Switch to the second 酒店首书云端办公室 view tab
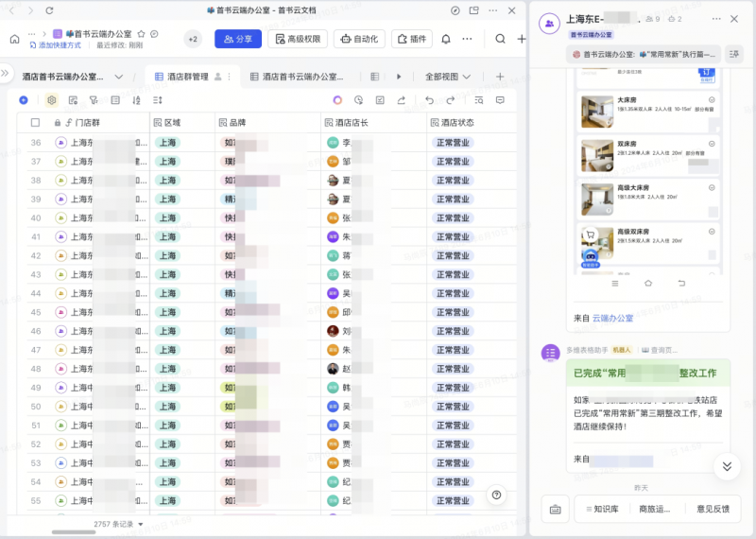 tap(297, 77)
